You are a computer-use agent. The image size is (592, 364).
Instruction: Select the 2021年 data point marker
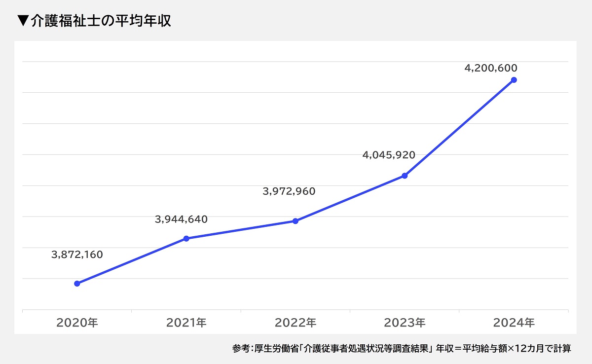click(186, 239)
